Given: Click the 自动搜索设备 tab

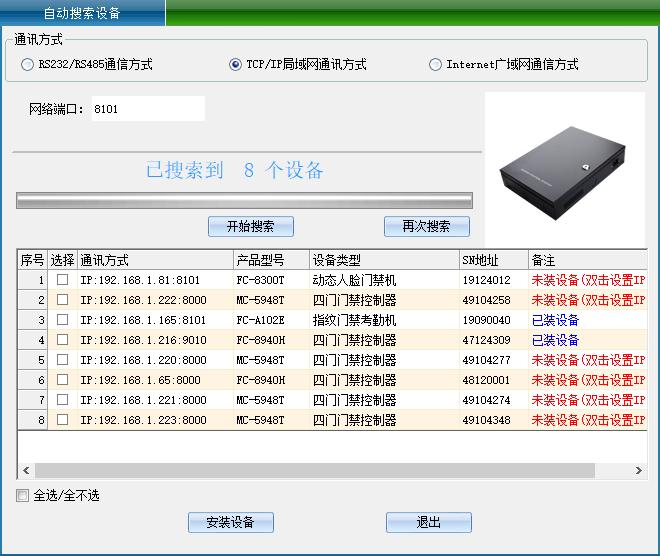Looking at the screenshot, I should click(83, 14).
